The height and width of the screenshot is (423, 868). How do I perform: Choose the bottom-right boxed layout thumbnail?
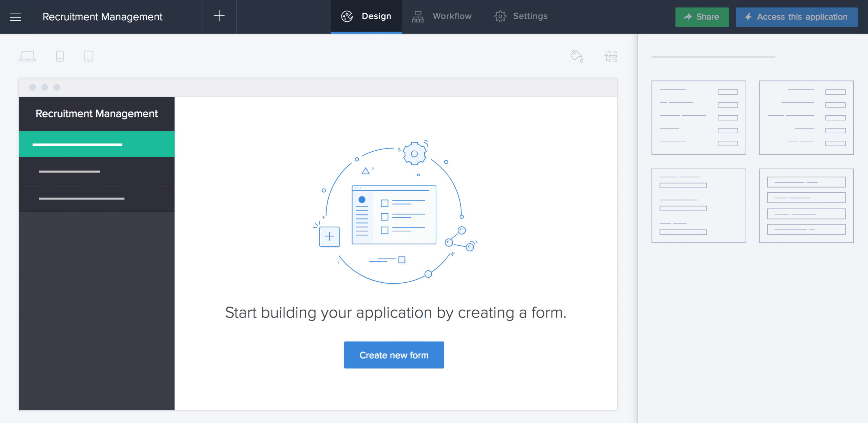pos(806,206)
